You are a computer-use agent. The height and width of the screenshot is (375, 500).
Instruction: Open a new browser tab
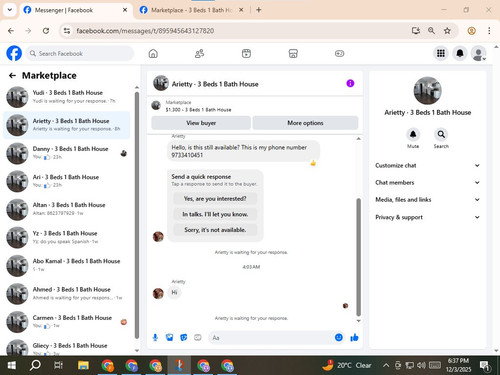pos(259,10)
